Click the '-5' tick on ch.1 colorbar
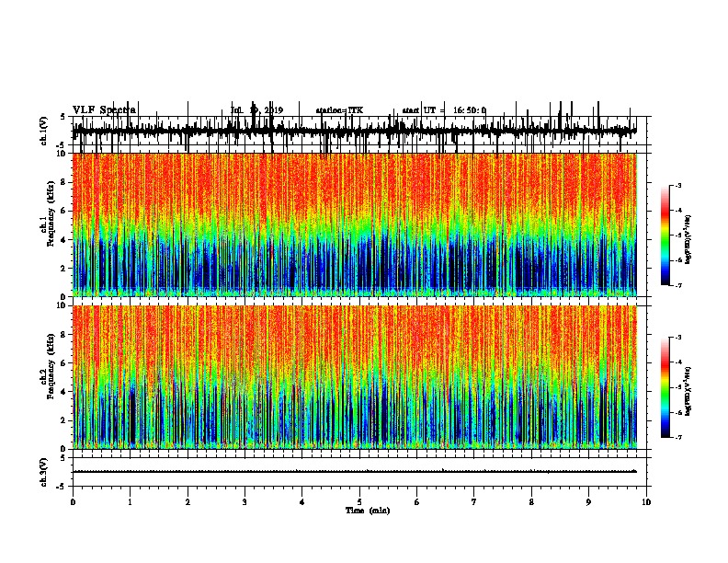728x563 pixels. click(x=678, y=236)
